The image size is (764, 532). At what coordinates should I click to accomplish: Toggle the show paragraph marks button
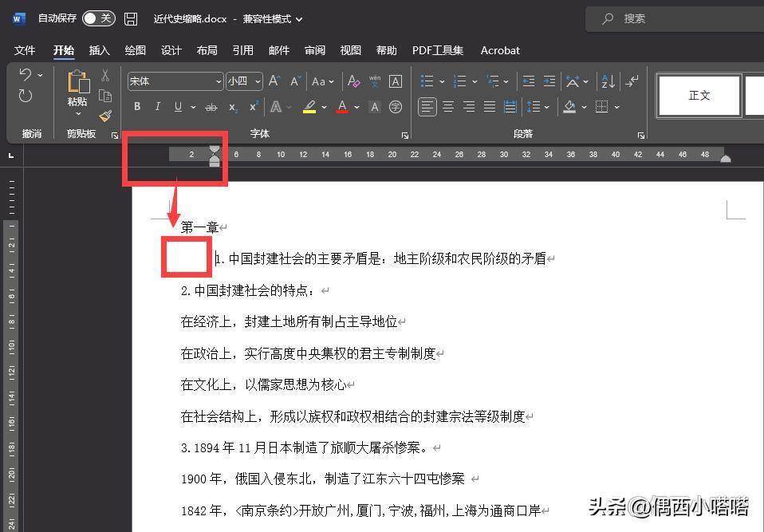[x=631, y=81]
